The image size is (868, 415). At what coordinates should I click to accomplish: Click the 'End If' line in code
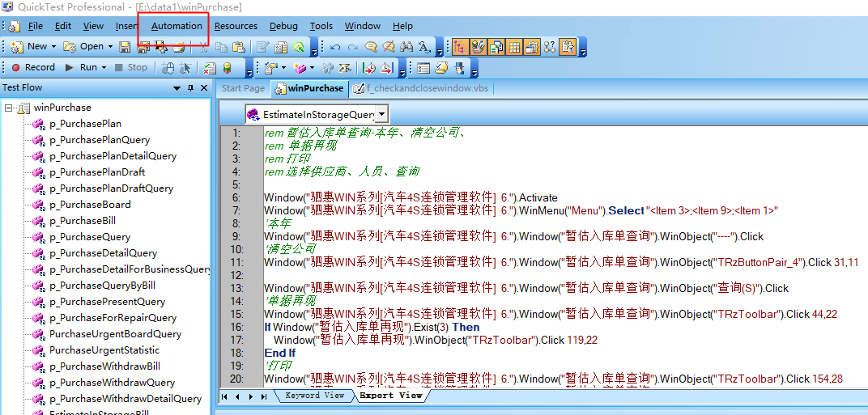pos(279,353)
